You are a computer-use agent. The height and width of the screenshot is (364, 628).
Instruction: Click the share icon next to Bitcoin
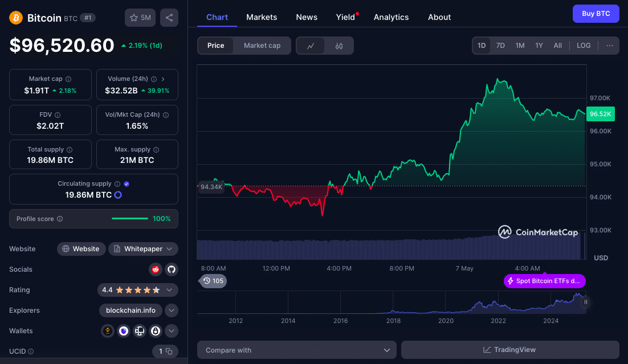pyautogui.click(x=169, y=18)
